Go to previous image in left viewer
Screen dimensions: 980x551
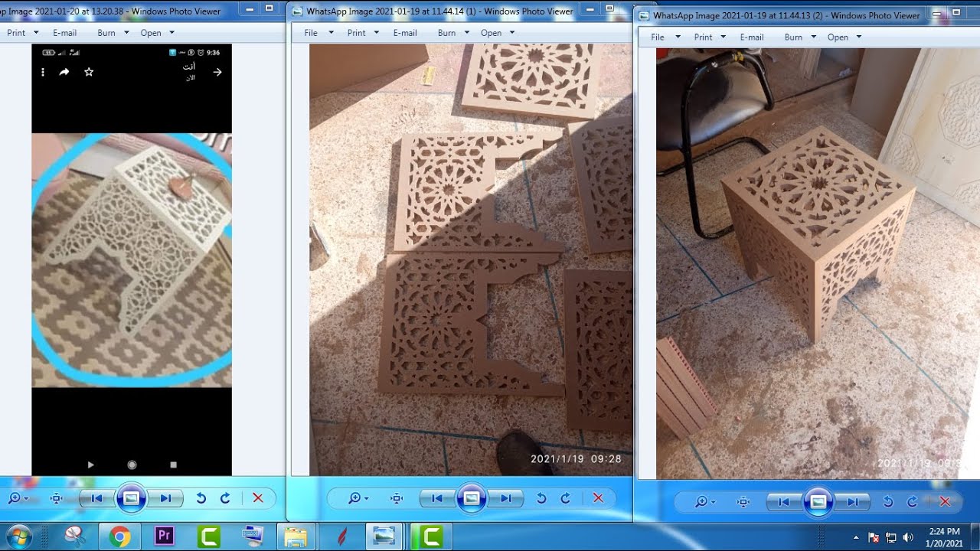[97, 498]
